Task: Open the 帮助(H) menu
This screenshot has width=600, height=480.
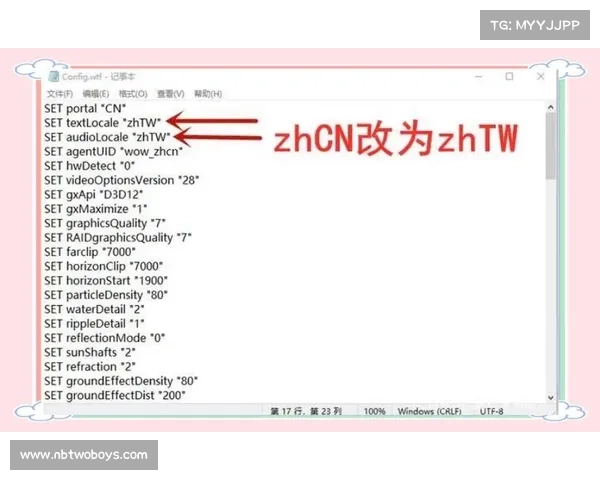Action: coord(207,93)
